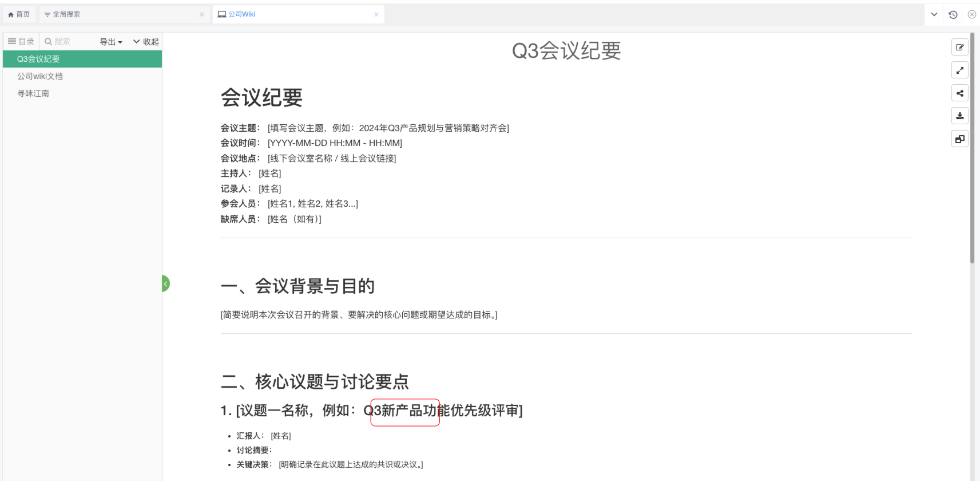Image resolution: width=980 pixels, height=481 pixels.
Task: Click the download icon
Action: coord(960,116)
